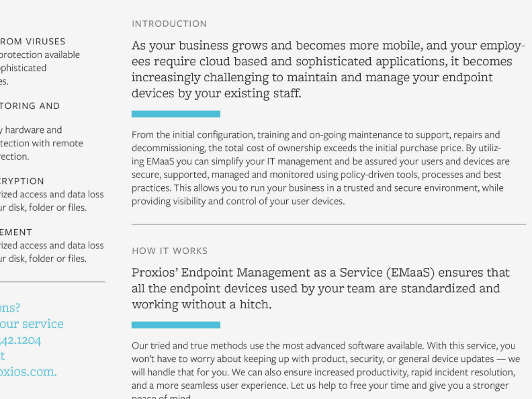Click the sidebar text 'protection available'
The height and width of the screenshot is (399, 532).
40,54
